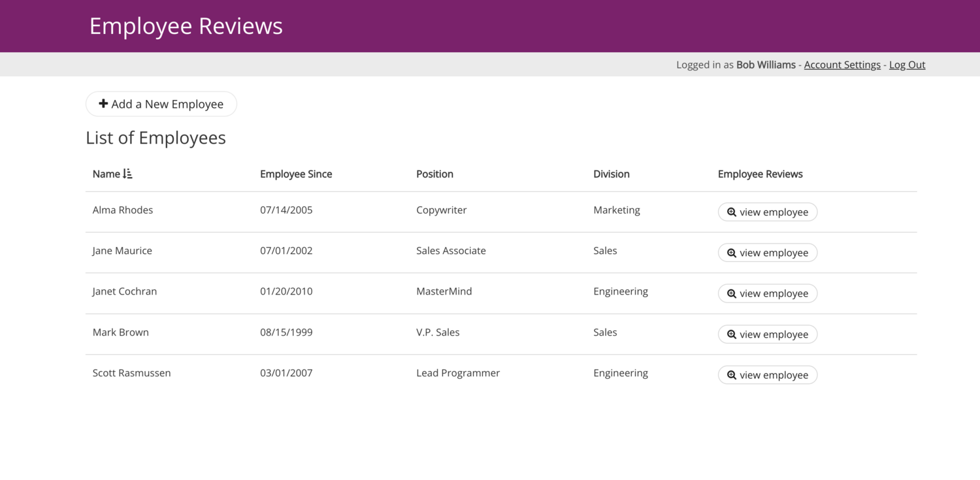Open Jane Maurice's employee review

pyautogui.click(x=768, y=252)
